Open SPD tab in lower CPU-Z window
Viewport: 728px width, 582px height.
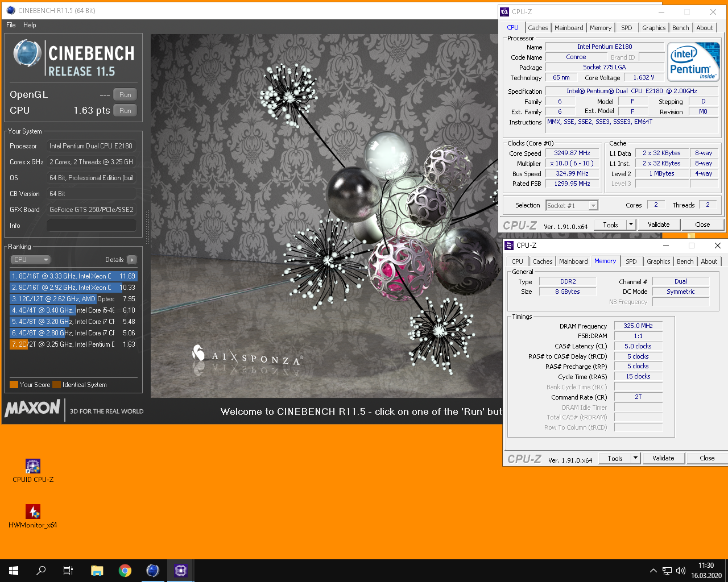631,261
